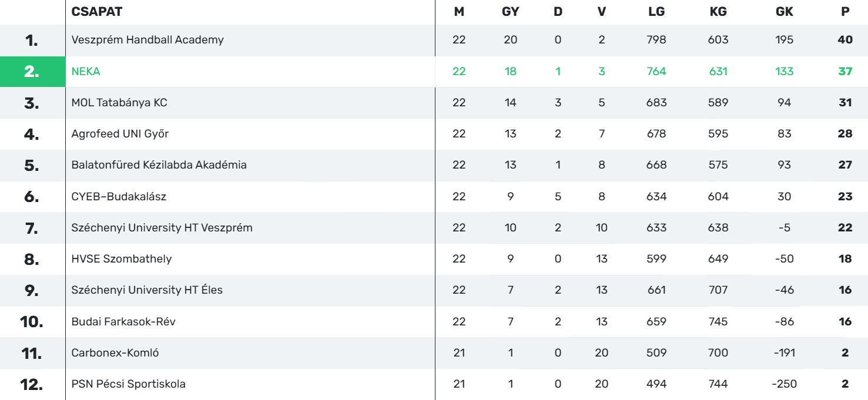Open Veszprém Handball Academy team link
The image size is (868, 400).
(147, 40)
